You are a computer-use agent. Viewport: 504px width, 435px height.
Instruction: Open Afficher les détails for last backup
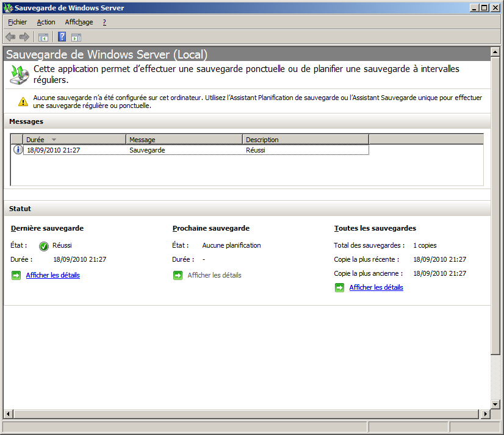coord(52,276)
